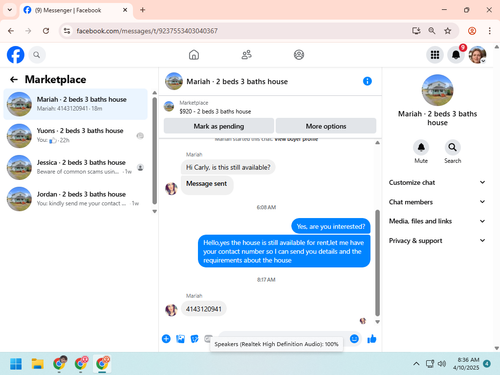This screenshot has width=500, height=375.
Task: Go back using the Marketplace arrow
Action: coord(14,79)
